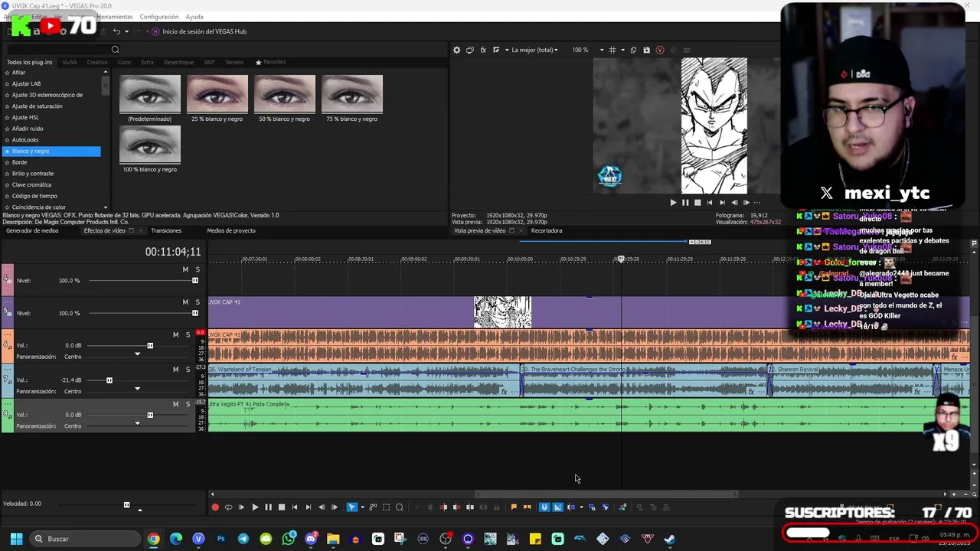This screenshot has height=551, width=980.
Task: Mute track 4 with its M button
Action: click(x=185, y=269)
